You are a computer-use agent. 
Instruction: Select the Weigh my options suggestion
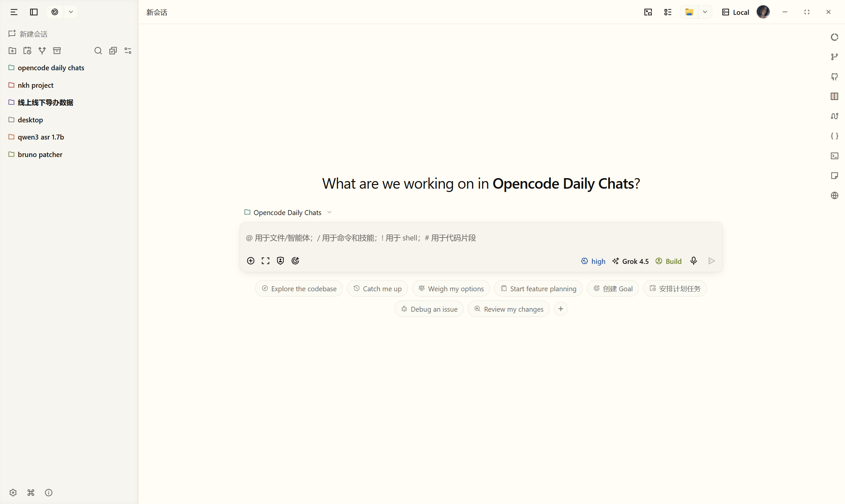click(451, 288)
